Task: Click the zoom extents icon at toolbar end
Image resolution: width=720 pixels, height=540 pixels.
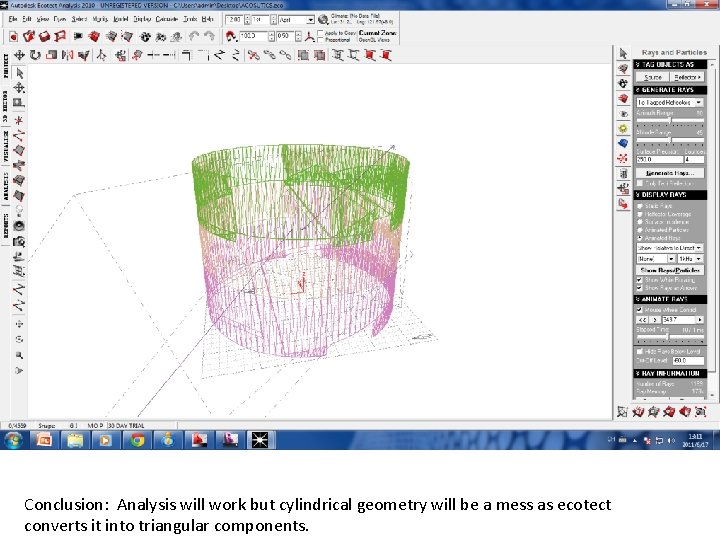Action: [x=386, y=56]
